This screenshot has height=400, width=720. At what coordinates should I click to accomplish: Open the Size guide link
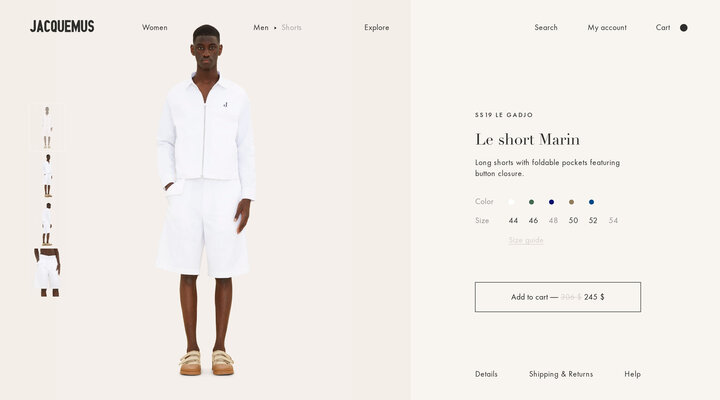(526, 240)
